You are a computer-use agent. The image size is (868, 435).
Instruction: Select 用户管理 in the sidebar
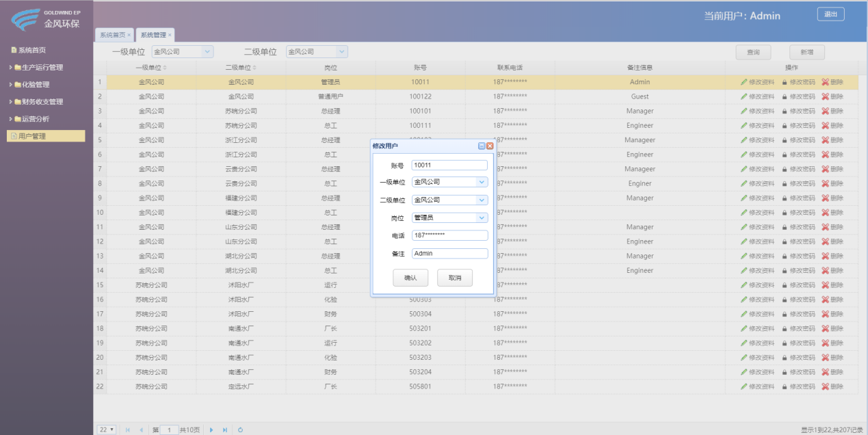pyautogui.click(x=47, y=136)
